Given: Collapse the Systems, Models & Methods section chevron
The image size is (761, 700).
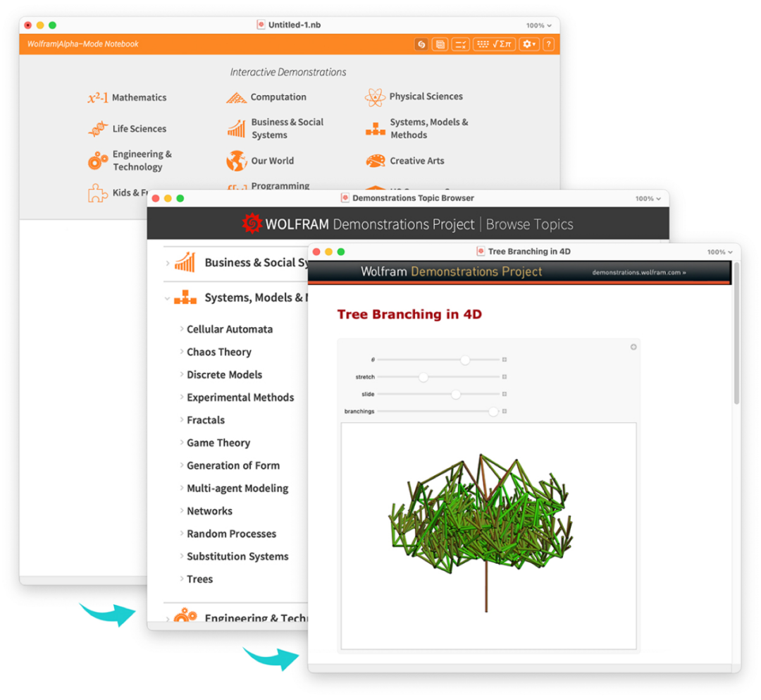Looking at the screenshot, I should [x=168, y=298].
